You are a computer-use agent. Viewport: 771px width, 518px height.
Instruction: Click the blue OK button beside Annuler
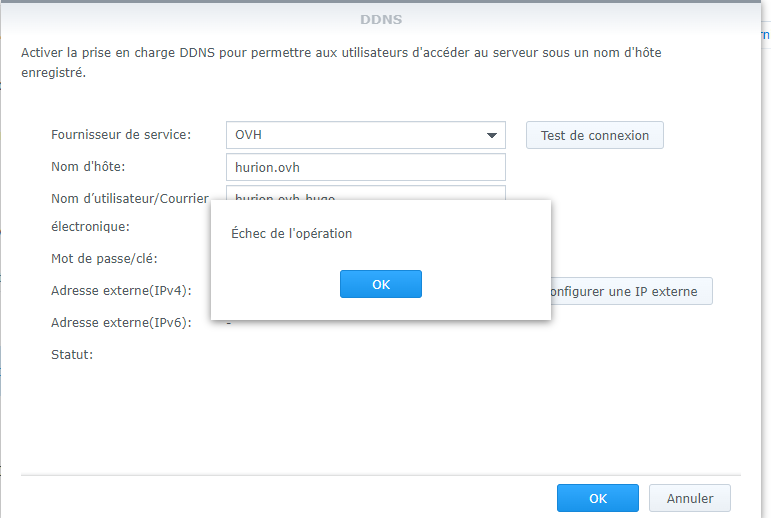pos(597,498)
